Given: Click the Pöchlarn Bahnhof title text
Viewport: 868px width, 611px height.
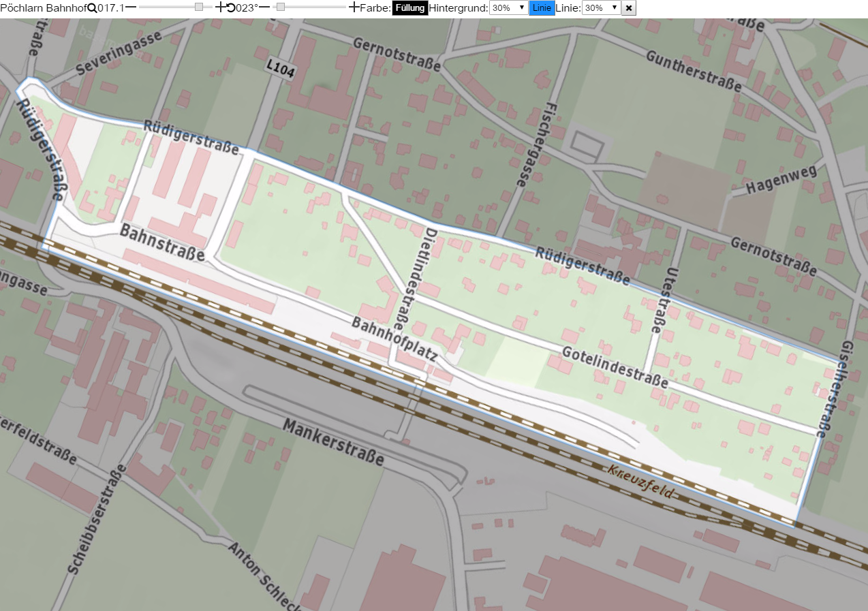Looking at the screenshot, I should coord(43,8).
